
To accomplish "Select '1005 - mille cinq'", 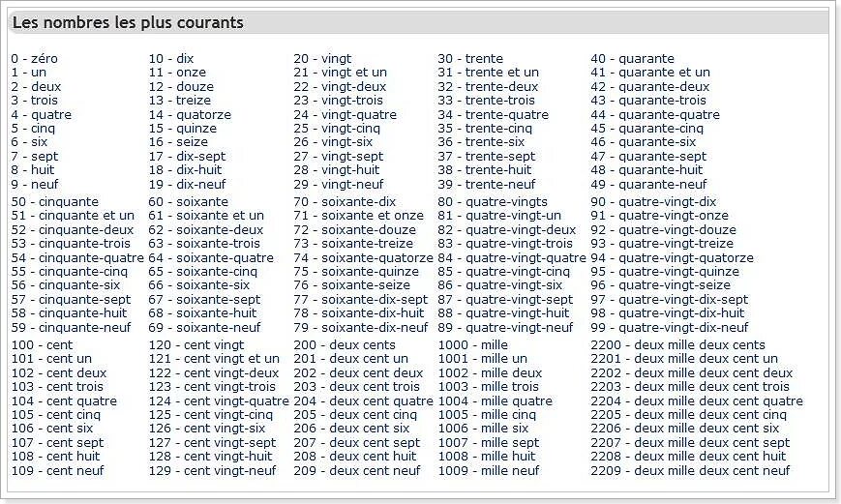I will pyautogui.click(x=487, y=414).
